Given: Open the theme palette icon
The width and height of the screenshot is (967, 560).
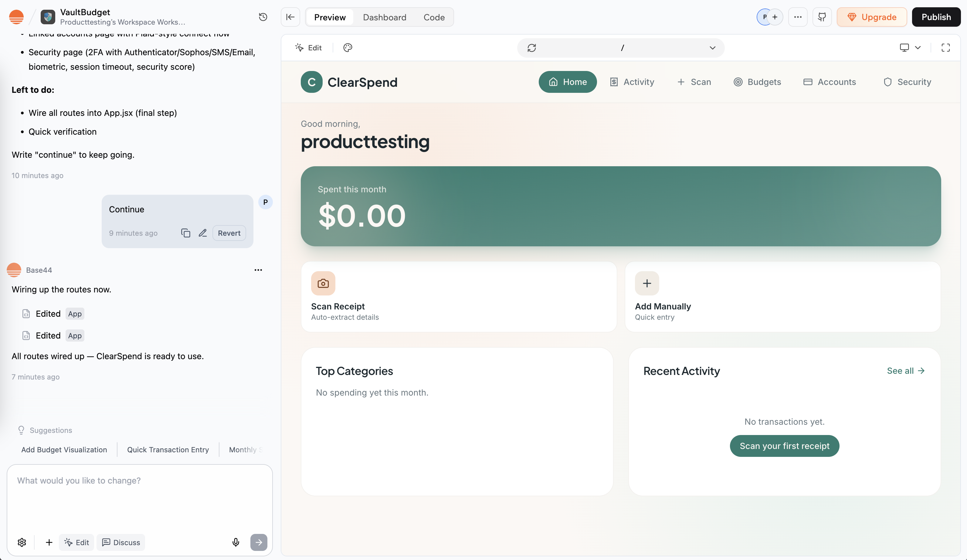Looking at the screenshot, I should pyautogui.click(x=348, y=48).
